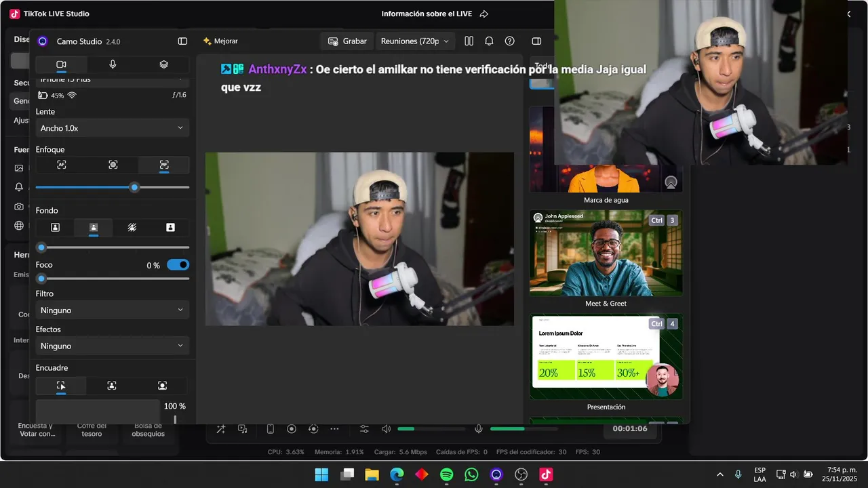Select the second Fondo blur background option
868x488 pixels.
94,228
